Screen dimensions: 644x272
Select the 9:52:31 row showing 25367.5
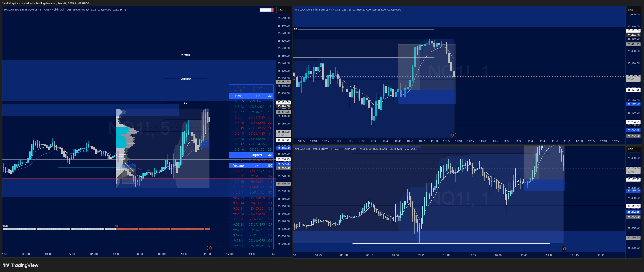tap(251, 230)
